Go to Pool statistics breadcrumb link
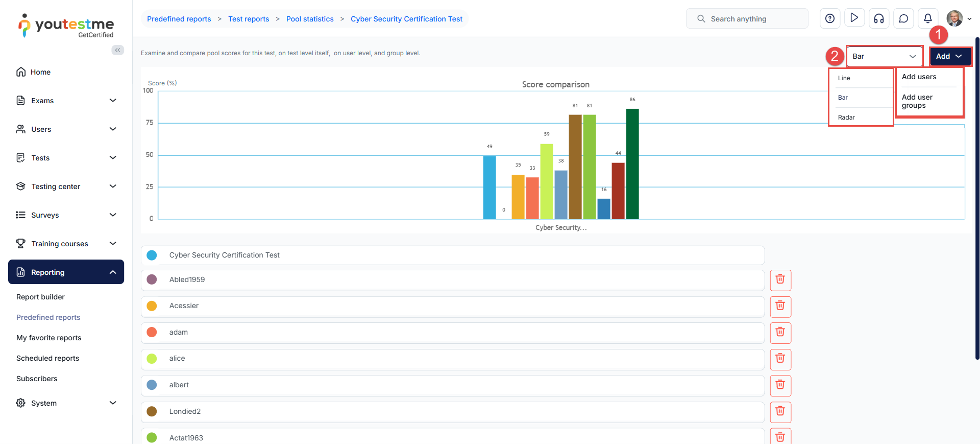 click(310, 19)
